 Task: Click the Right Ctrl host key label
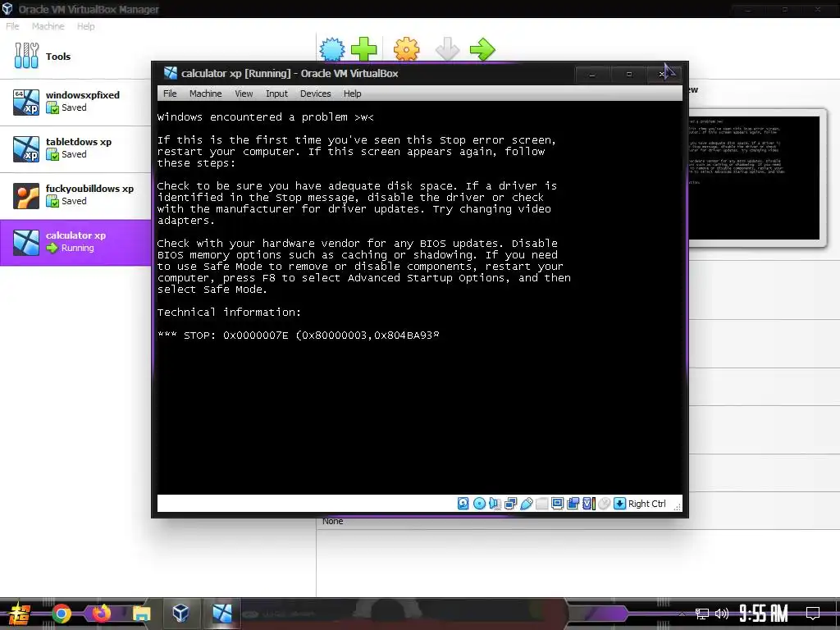click(x=646, y=504)
